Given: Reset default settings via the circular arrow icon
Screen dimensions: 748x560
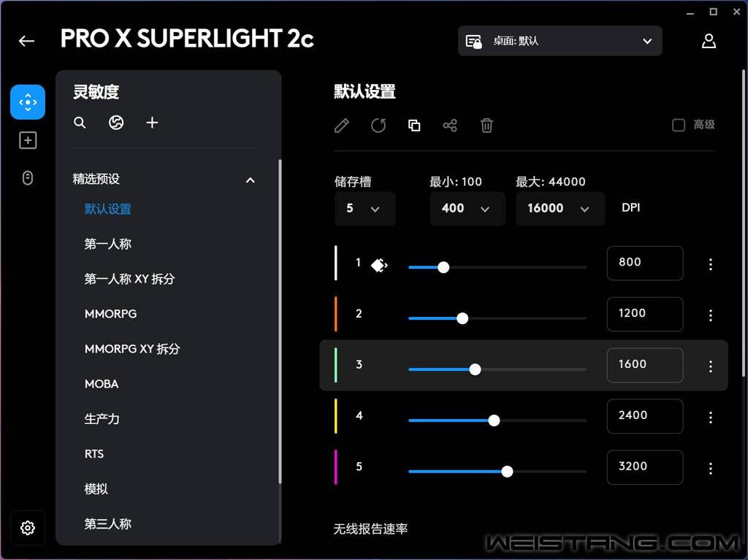Looking at the screenshot, I should 378,126.
